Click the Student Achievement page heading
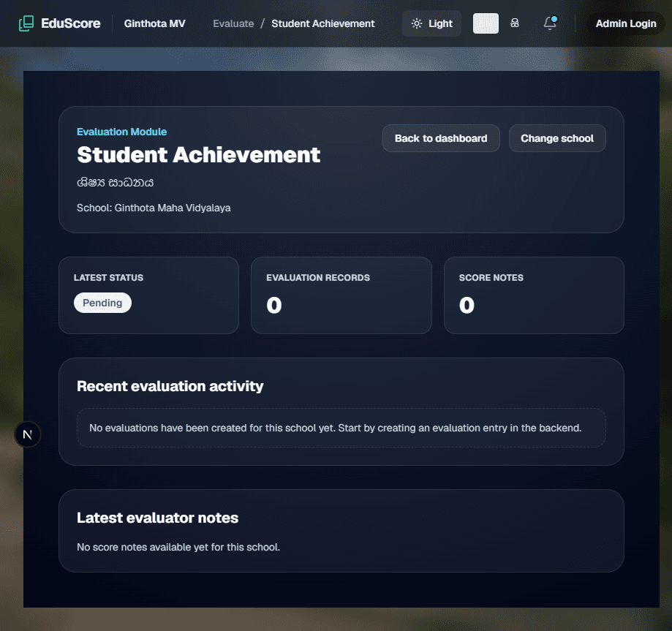Image resolution: width=672 pixels, height=631 pixels. click(198, 155)
